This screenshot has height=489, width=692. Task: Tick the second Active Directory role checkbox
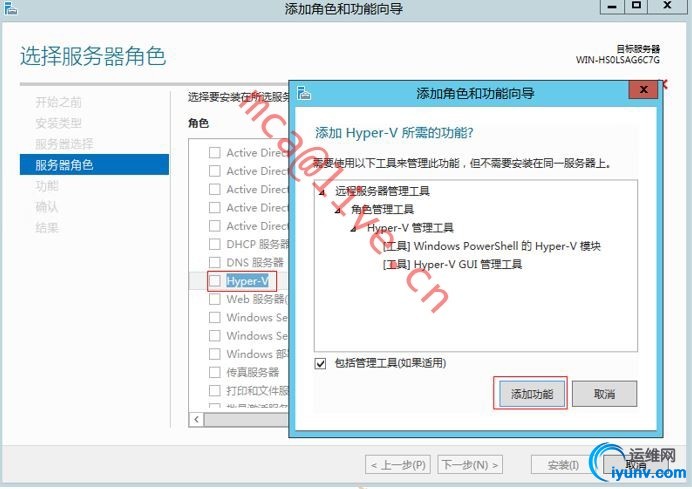(x=214, y=171)
